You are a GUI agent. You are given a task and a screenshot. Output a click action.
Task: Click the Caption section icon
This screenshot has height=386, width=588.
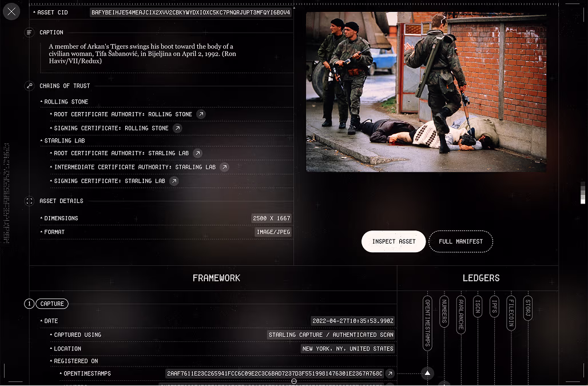tap(29, 33)
